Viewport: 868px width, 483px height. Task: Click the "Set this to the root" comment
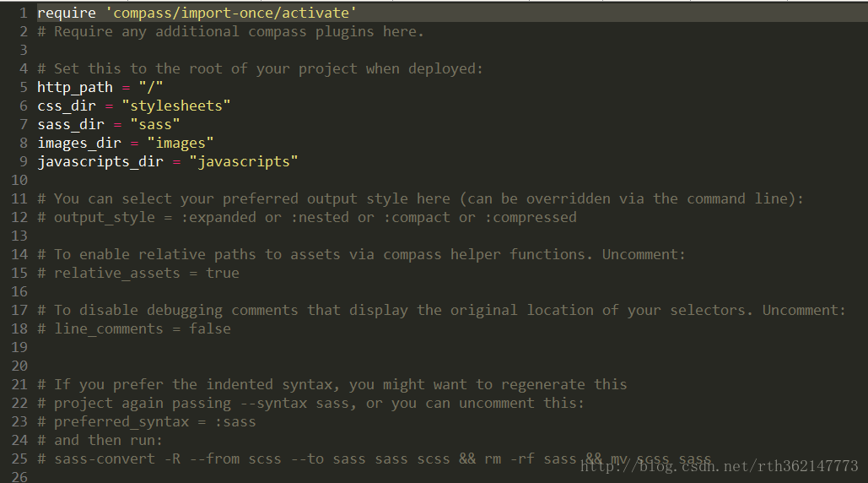[260, 68]
